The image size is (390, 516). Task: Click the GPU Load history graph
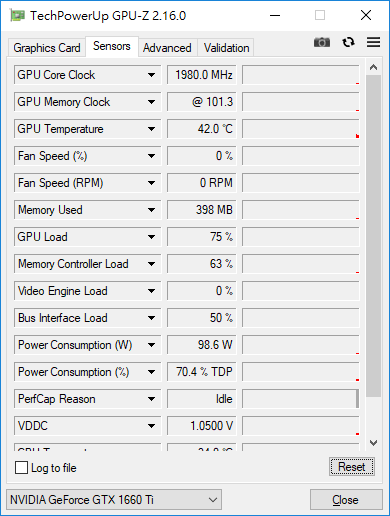pyautogui.click(x=301, y=237)
